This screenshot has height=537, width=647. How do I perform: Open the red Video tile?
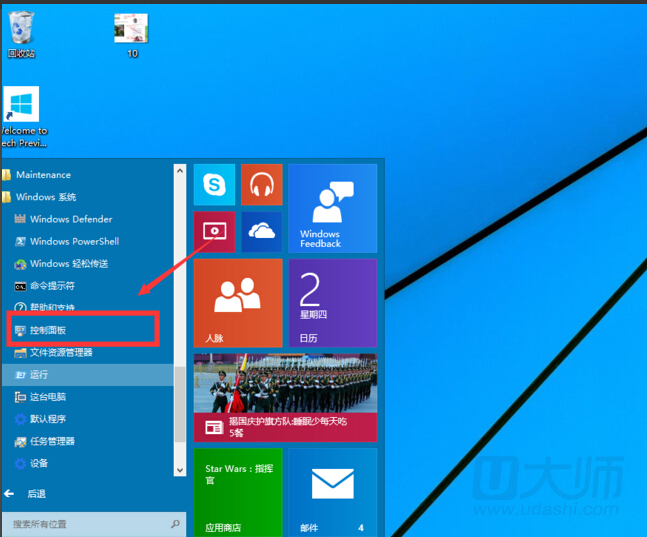(x=214, y=232)
